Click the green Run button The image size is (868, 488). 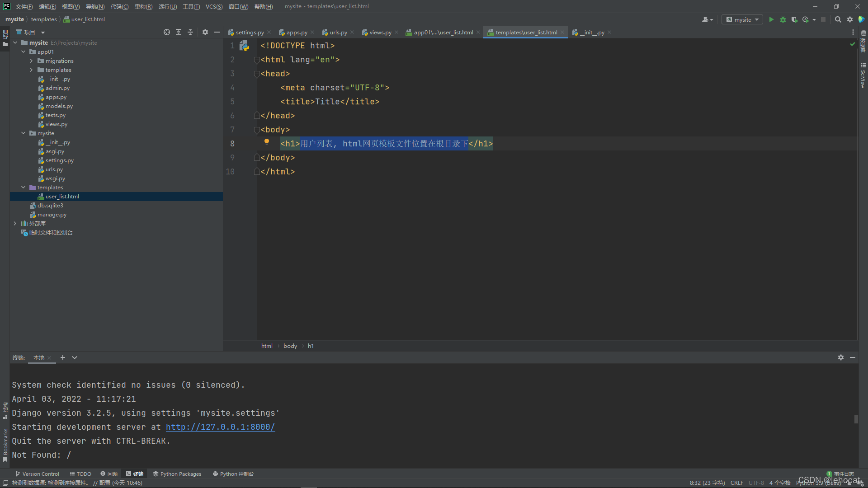771,19
